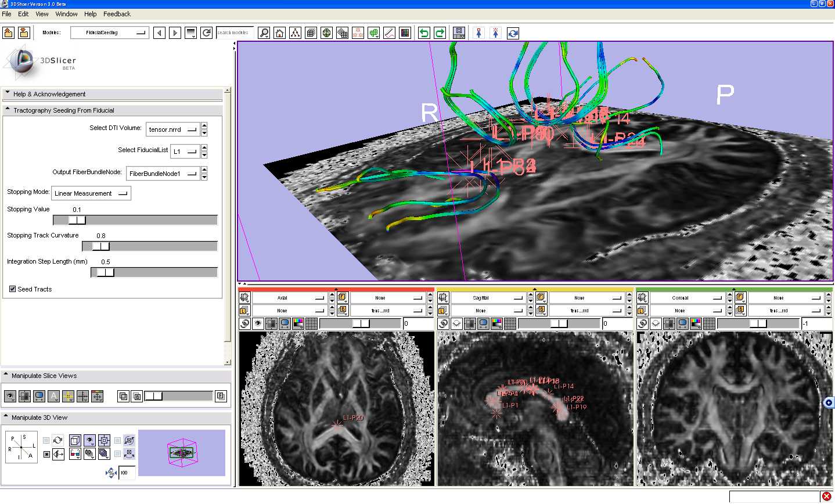Open the Feedback menu
This screenshot has height=504, width=835.
click(117, 14)
